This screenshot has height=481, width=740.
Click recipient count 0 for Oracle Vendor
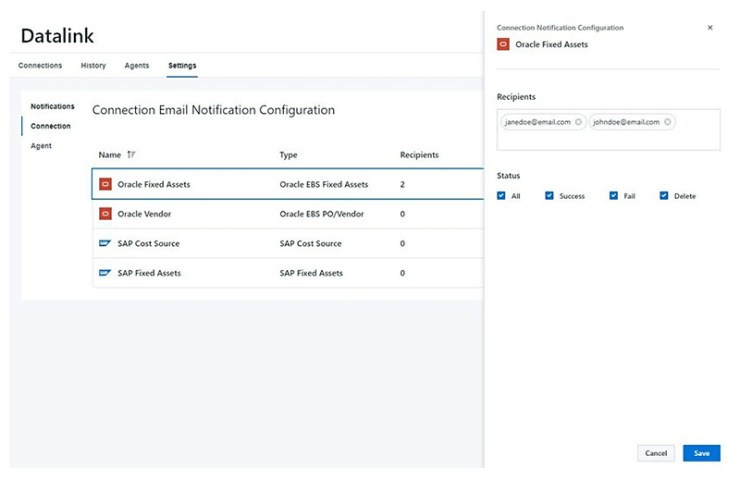click(x=402, y=214)
